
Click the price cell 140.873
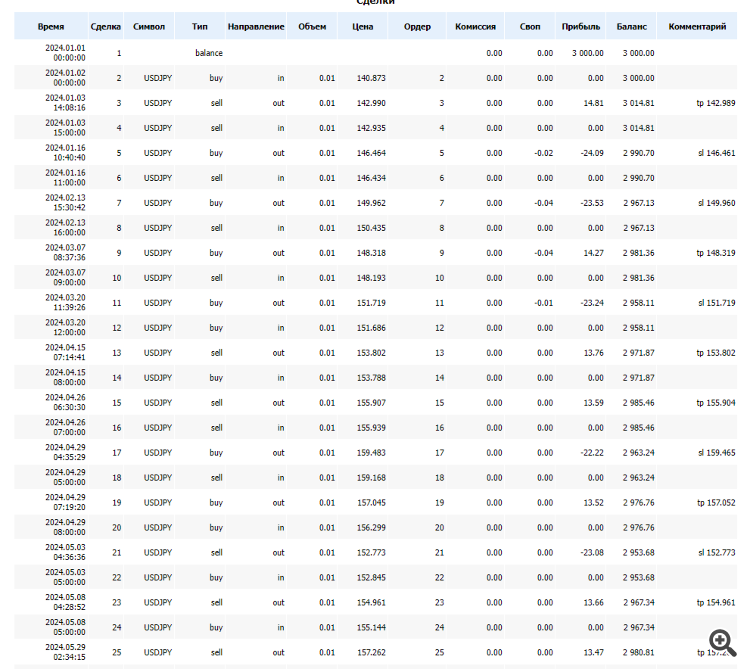click(x=371, y=78)
